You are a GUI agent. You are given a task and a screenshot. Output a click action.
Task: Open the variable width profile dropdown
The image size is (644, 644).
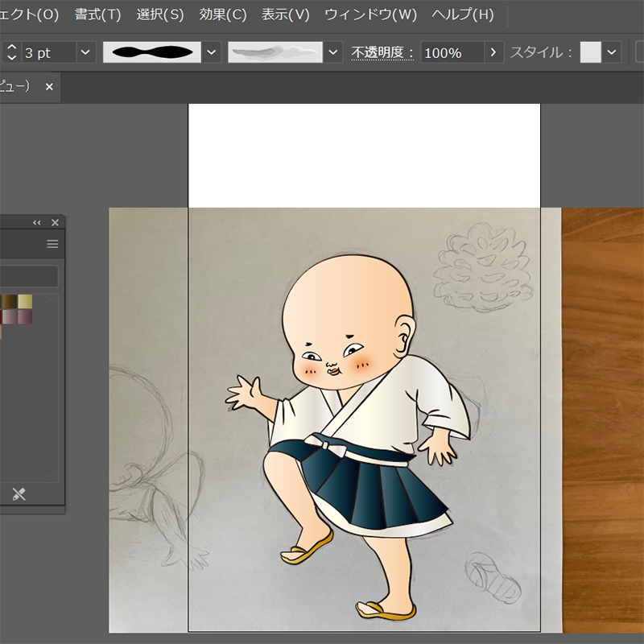[x=211, y=53]
